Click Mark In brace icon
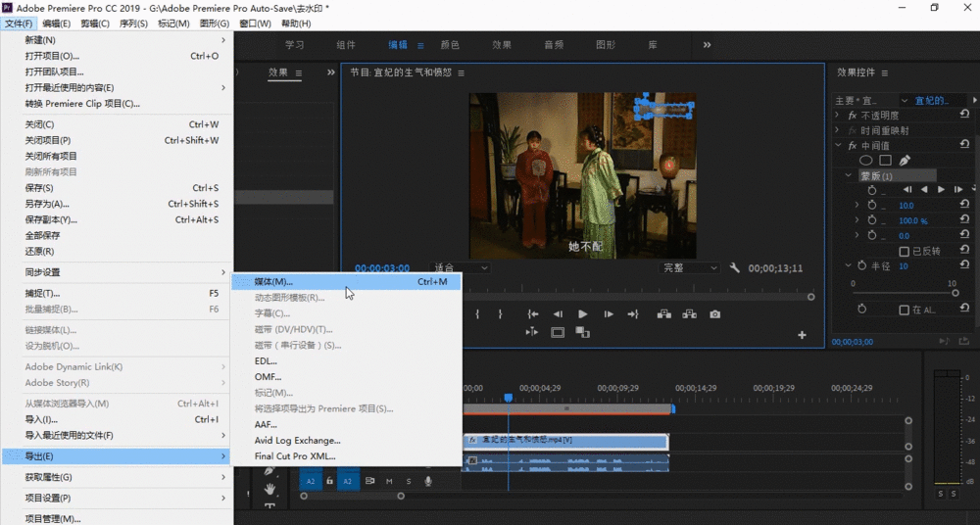This screenshot has height=525, width=980. coord(477,314)
